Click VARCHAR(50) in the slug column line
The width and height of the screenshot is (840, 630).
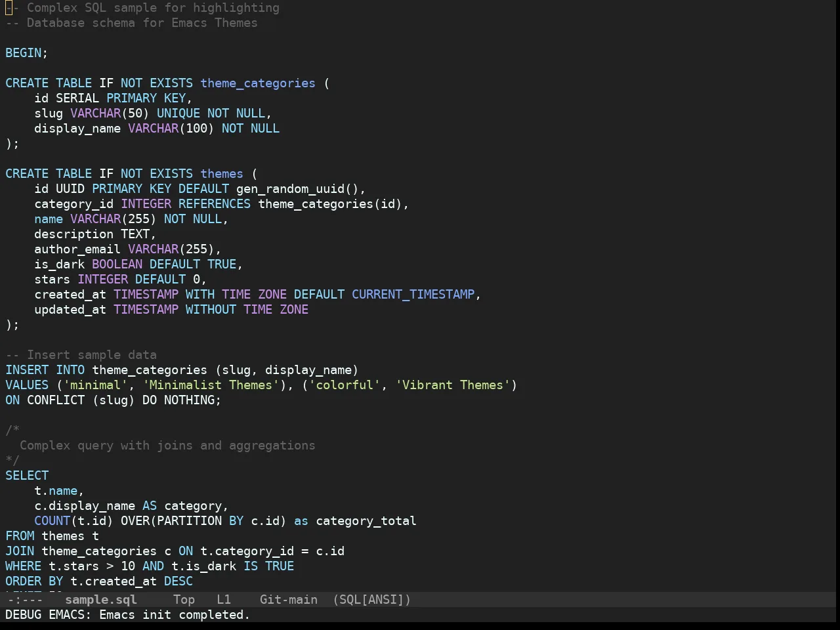coord(110,114)
